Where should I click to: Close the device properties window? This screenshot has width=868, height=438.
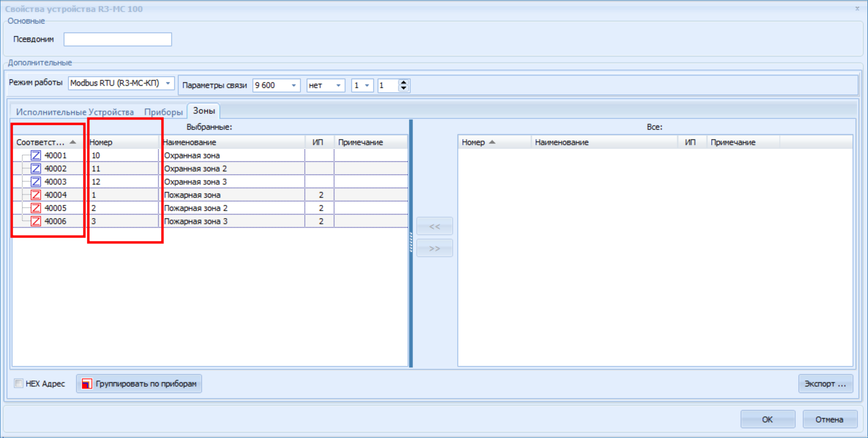(857, 8)
